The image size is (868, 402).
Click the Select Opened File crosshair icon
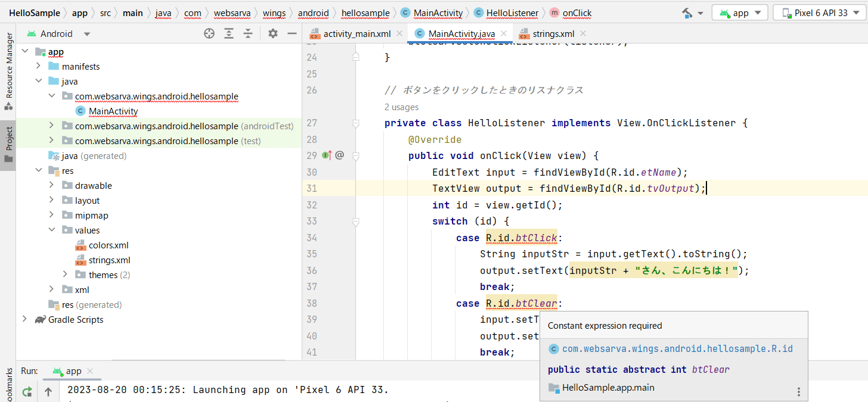pos(209,33)
